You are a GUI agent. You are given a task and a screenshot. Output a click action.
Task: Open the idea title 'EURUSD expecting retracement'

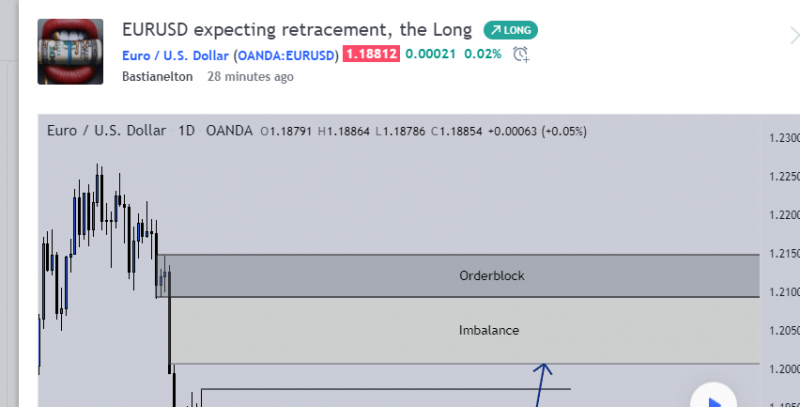point(297,29)
